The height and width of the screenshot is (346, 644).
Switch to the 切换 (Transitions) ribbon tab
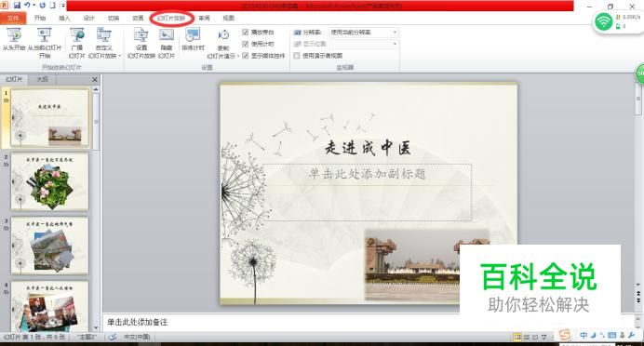pyautogui.click(x=114, y=18)
